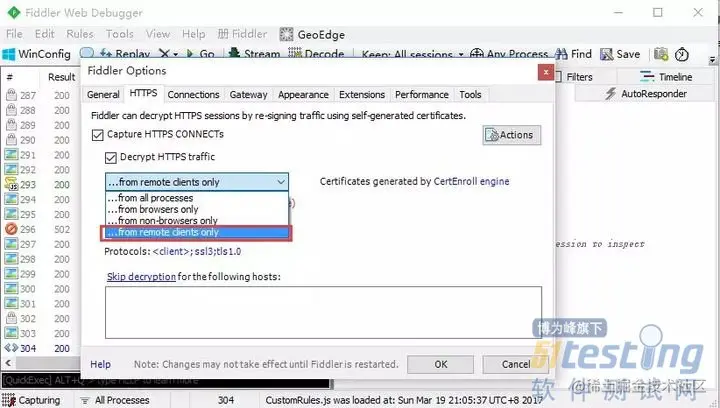720x408 pixels.
Task: Open the AutoResponder tab
Action: (646, 94)
